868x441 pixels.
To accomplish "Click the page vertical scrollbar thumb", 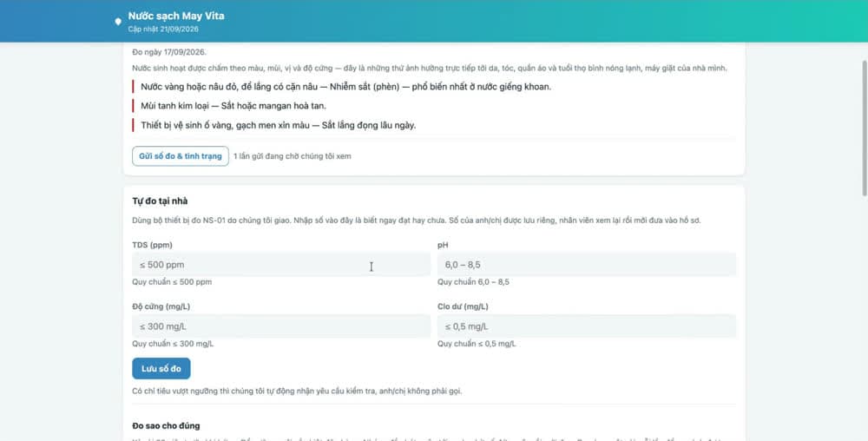I will point(865,128).
